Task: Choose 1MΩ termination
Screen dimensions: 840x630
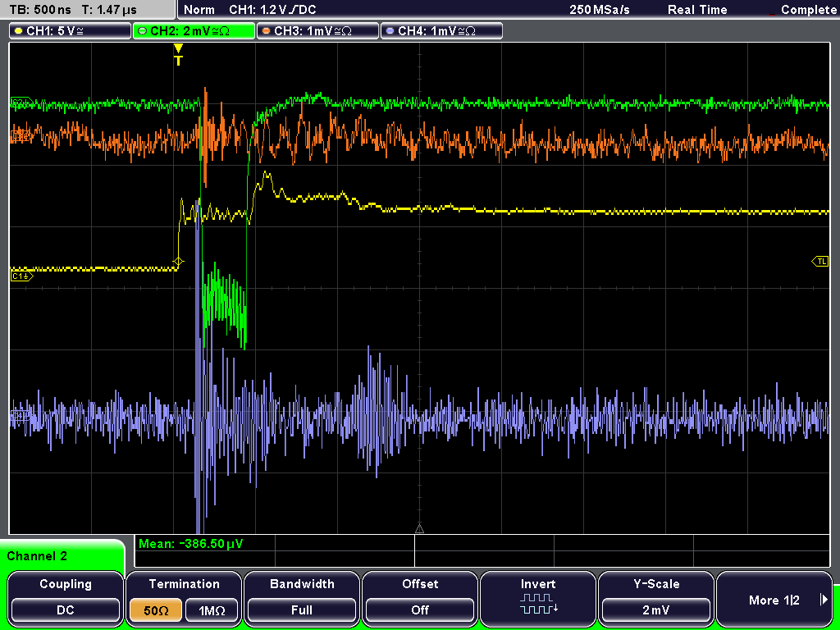Action: click(212, 610)
